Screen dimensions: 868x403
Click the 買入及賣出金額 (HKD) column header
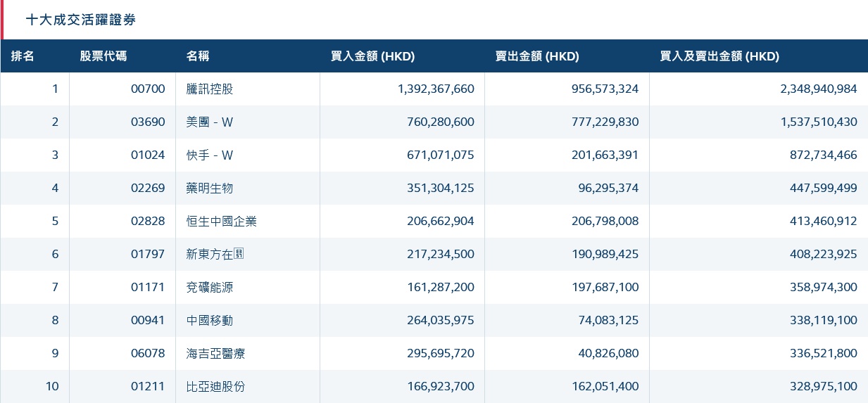[719, 57]
